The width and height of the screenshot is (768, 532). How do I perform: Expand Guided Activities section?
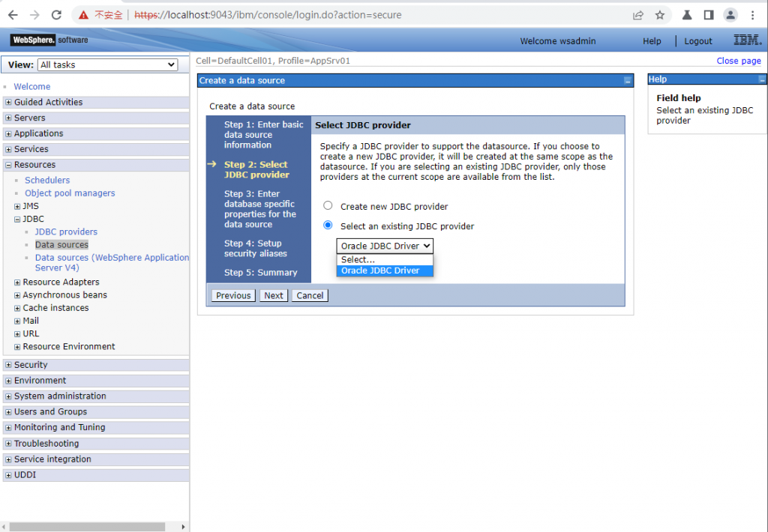[x=8, y=103]
